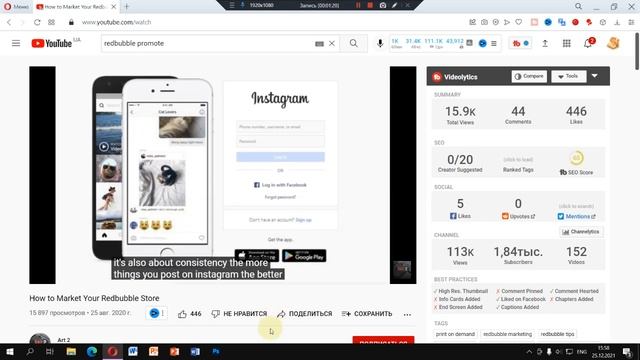Open a new browser tab

127,7
